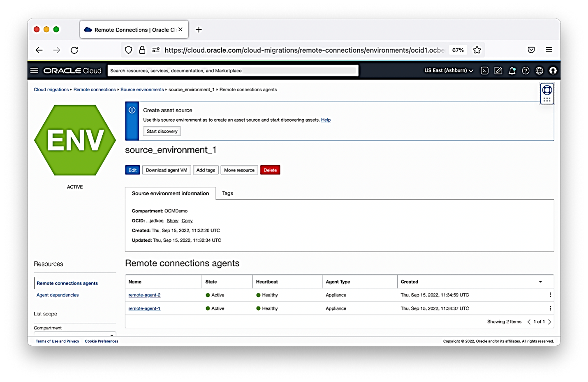Image resolution: width=588 pixels, height=382 pixels.
Task: Open the Created column sort dropdown
Action: [540, 282]
